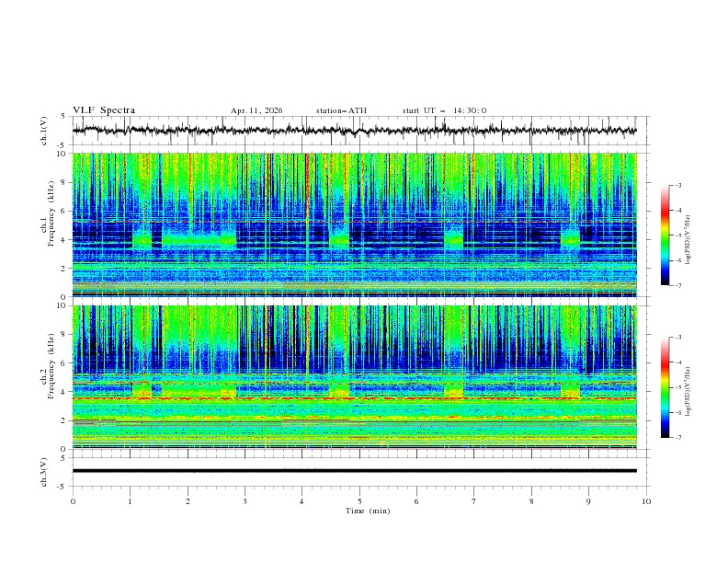This screenshot has height=563, width=728.
Task: Click the log(PSD) label beside ch.2 colorbar
Action: click(x=688, y=392)
